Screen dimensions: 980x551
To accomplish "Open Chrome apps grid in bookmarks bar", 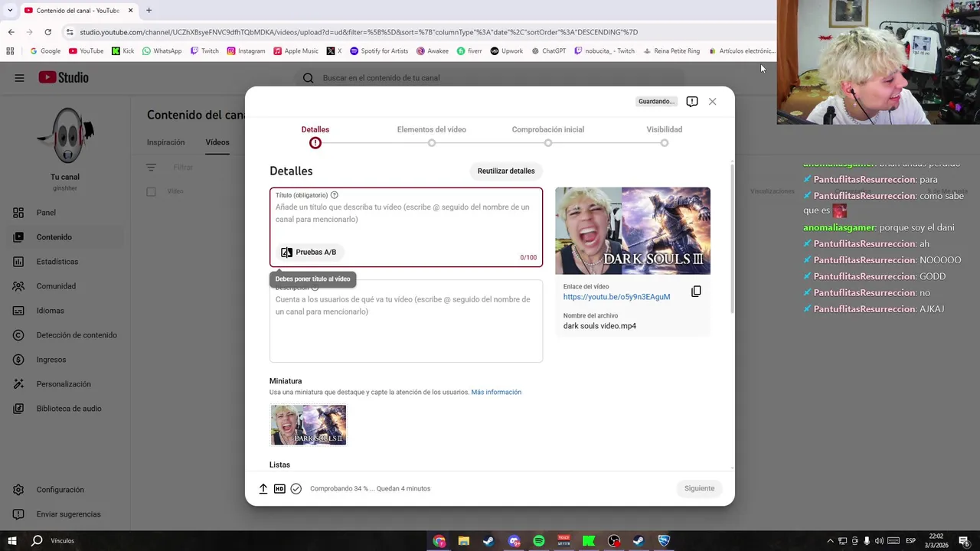I will 10,51.
